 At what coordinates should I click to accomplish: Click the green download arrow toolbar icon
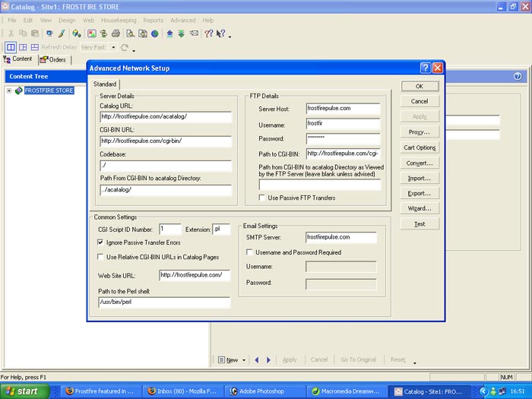pyautogui.click(x=181, y=33)
